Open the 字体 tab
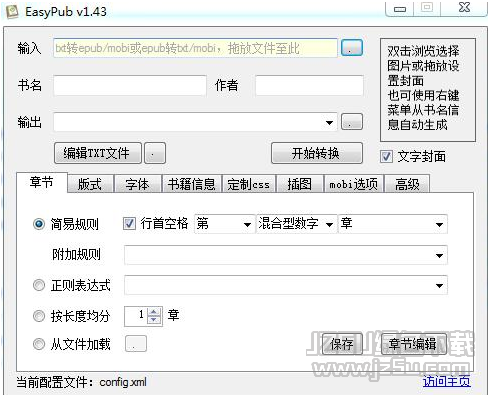 point(138,184)
